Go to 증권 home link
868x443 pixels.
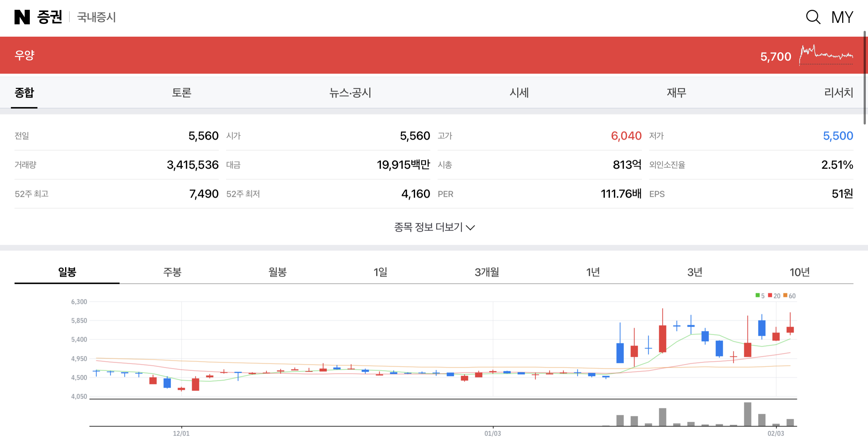click(x=50, y=17)
